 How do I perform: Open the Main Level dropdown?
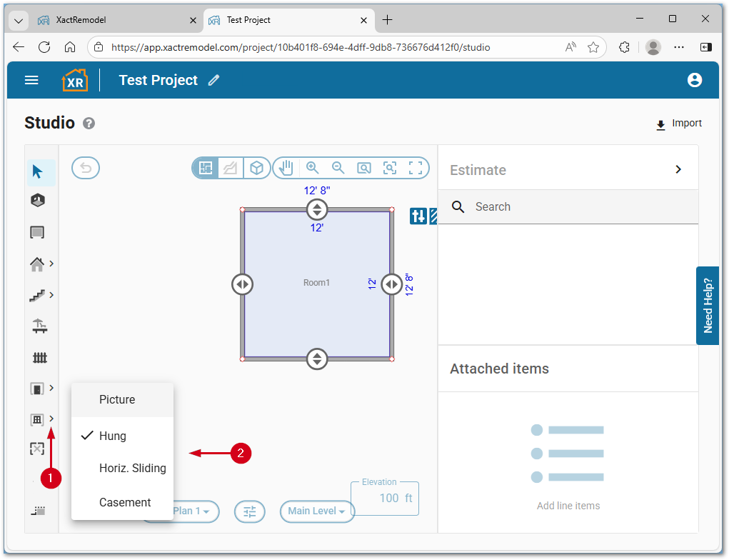pos(317,511)
